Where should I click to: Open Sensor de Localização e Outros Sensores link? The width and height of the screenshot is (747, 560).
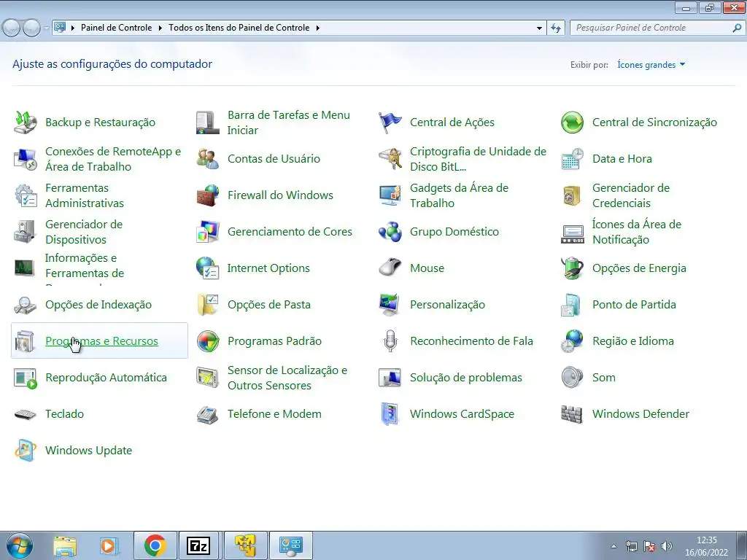pyautogui.click(x=287, y=378)
